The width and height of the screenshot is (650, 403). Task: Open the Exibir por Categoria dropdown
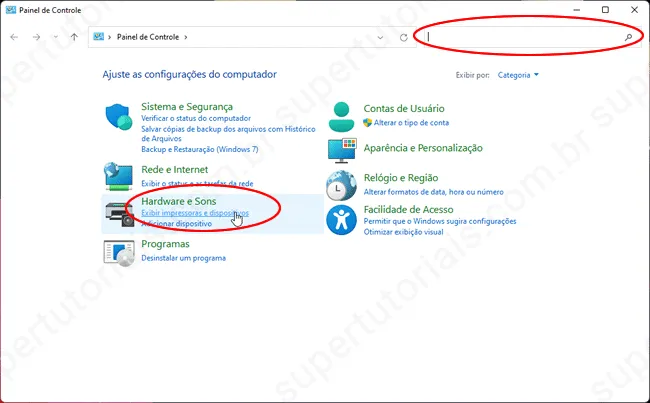pos(518,75)
